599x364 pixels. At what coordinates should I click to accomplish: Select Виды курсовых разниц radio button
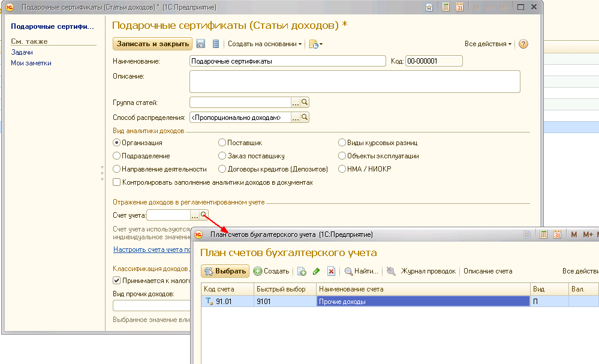(342, 143)
